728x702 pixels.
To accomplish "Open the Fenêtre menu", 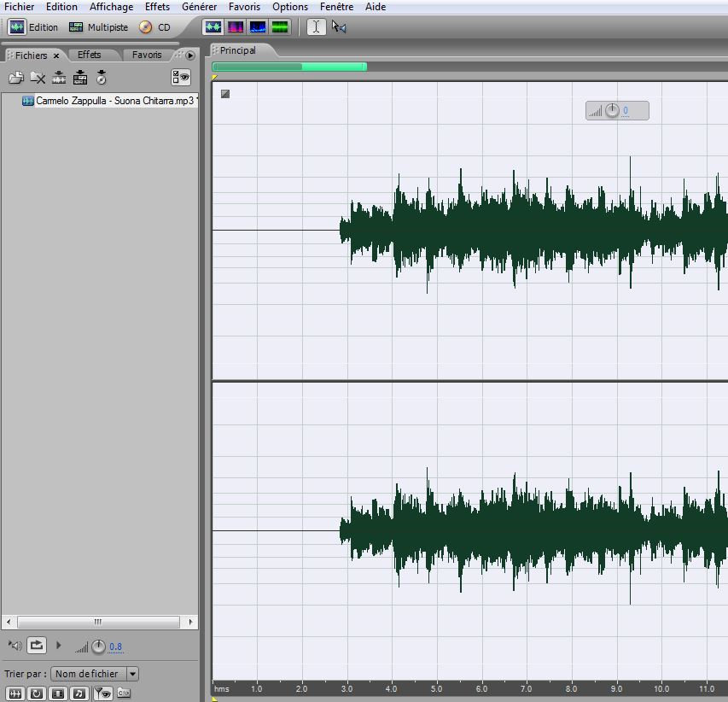I will (x=336, y=7).
